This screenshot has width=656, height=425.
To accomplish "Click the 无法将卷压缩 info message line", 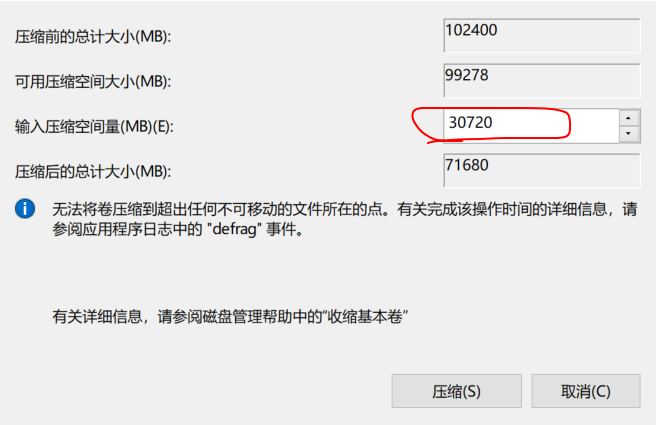I will pos(345,209).
